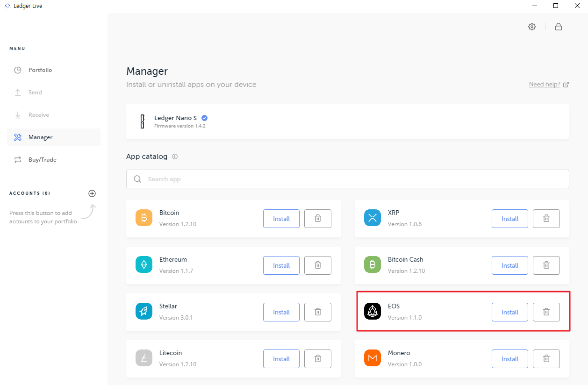The image size is (588, 385).
Task: Uninstall Bitcoin with the trash icon
Action: [318, 219]
